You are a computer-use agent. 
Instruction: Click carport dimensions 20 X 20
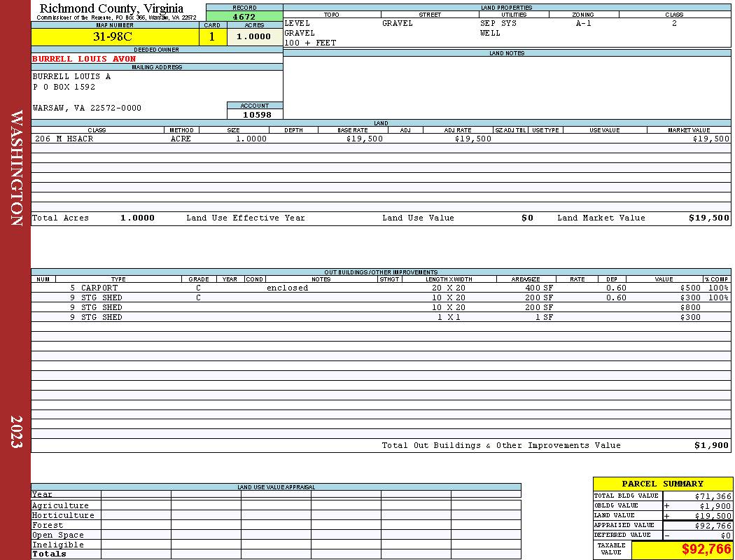click(449, 288)
